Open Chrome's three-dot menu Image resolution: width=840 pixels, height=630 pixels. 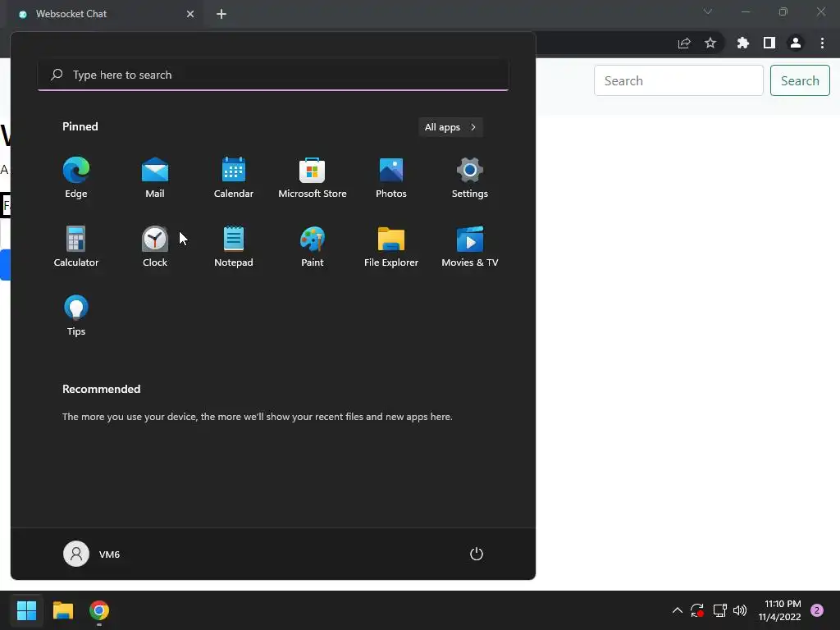click(x=822, y=43)
